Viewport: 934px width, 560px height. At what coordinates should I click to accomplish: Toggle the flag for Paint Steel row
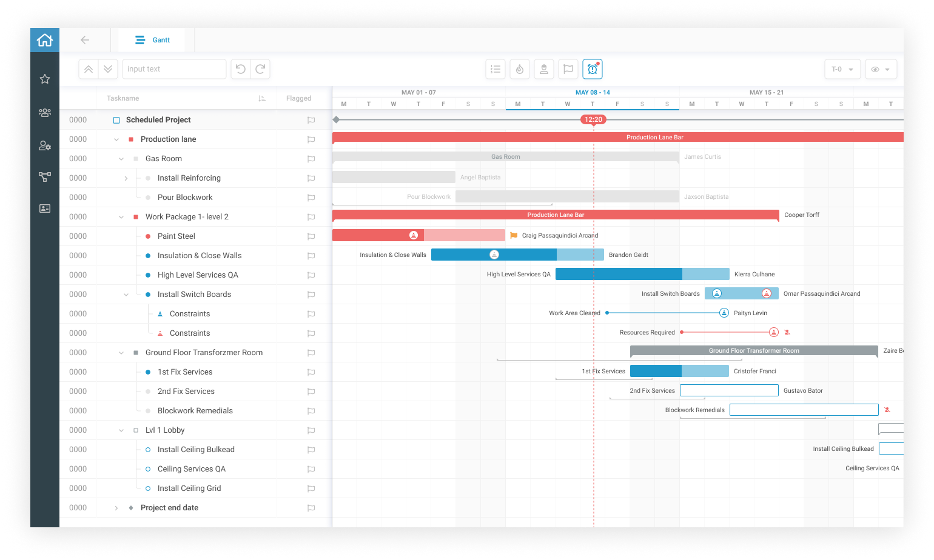(311, 236)
